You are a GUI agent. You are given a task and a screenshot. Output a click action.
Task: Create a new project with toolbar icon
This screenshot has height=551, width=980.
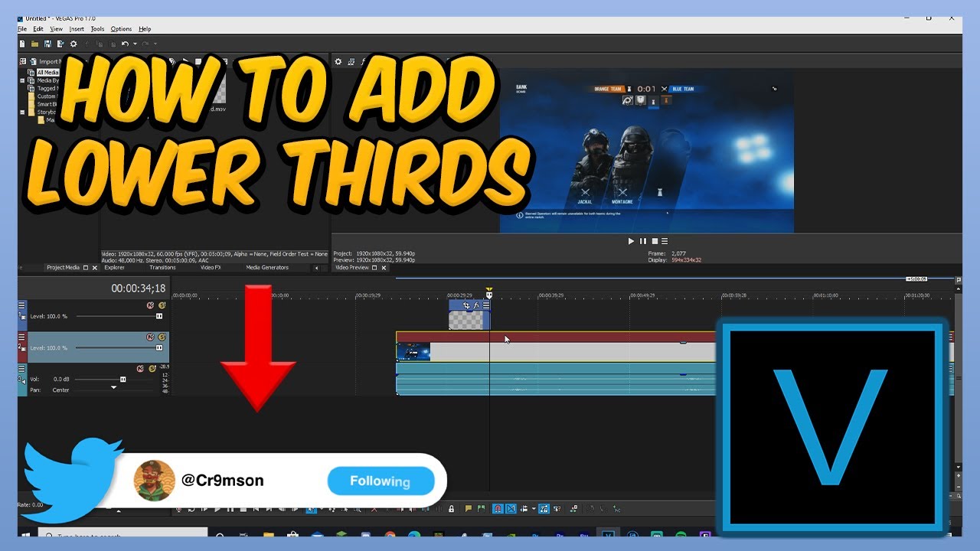22,44
